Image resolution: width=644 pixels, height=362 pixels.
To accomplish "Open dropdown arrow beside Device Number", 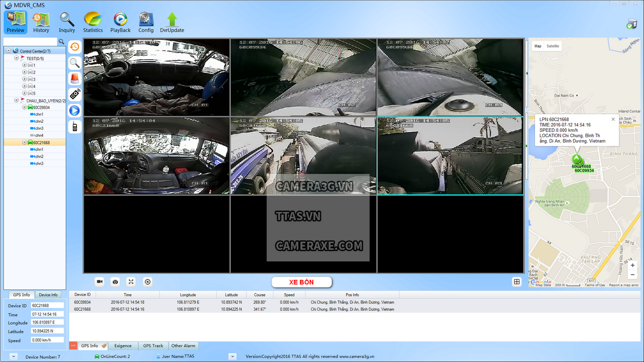I will tap(13, 357).
